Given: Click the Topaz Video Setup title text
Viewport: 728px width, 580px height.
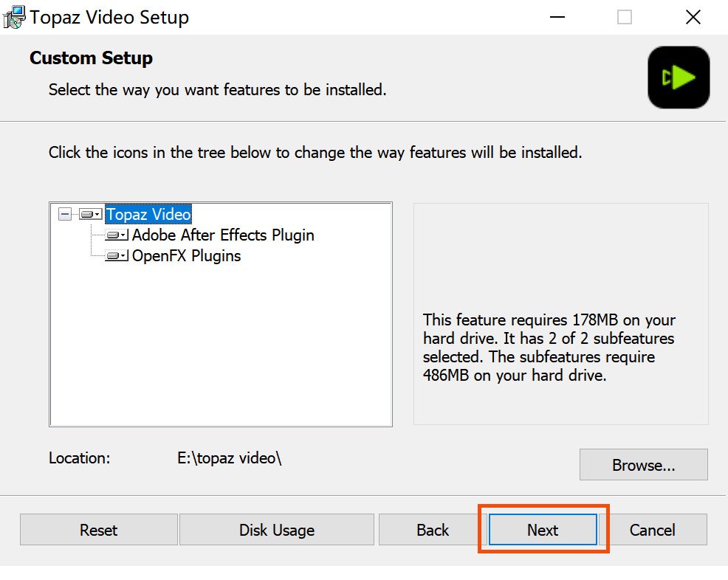Looking at the screenshot, I should point(109,17).
